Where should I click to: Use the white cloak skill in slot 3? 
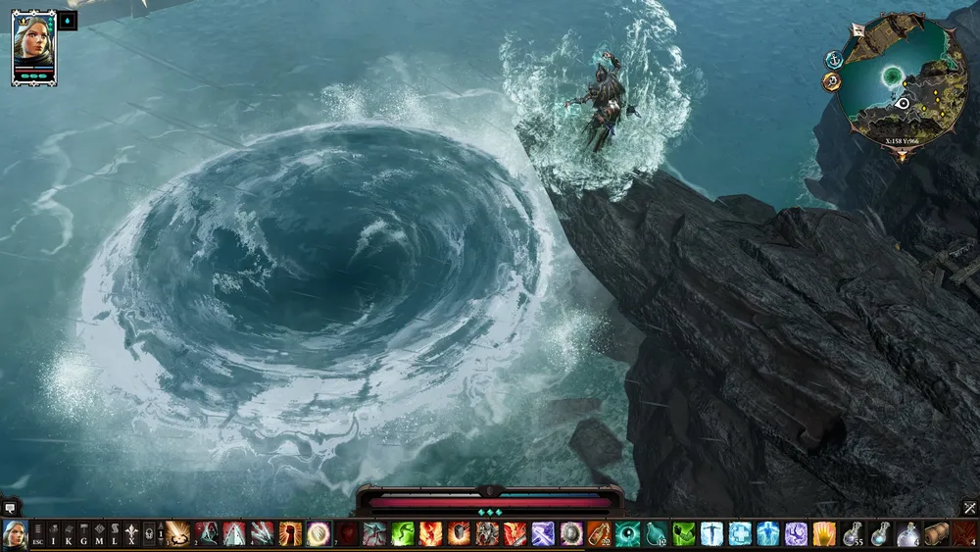pos(234,534)
